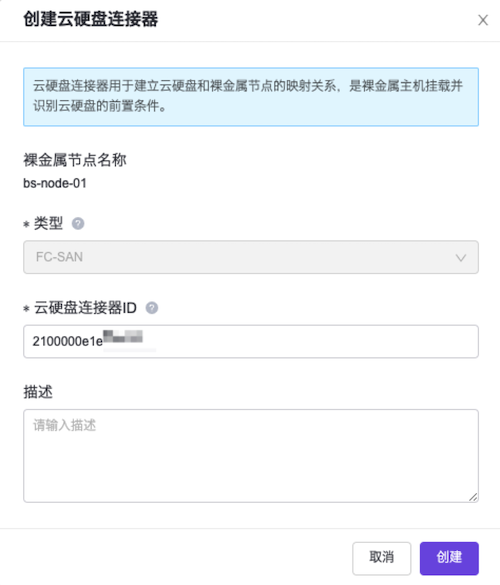Click the chevron arrow in 类型 selector
The width and height of the screenshot is (500, 585).
click(x=461, y=258)
